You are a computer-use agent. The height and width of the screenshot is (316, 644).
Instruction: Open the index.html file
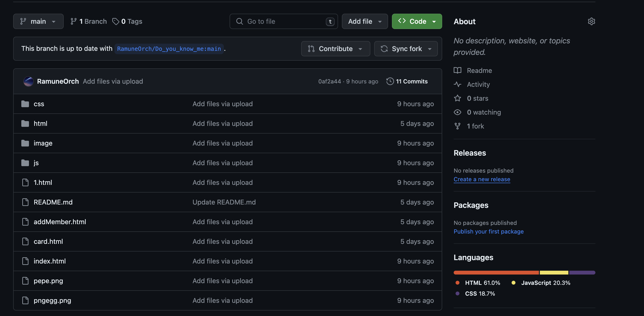pos(50,261)
